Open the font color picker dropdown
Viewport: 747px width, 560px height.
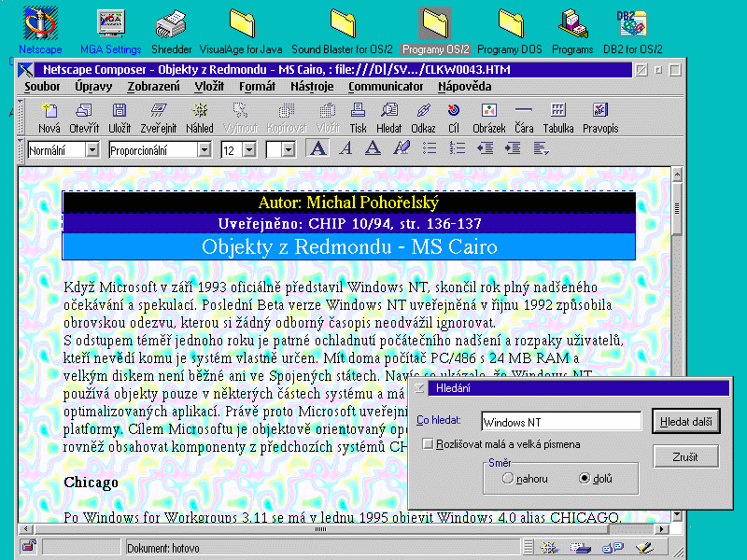tap(288, 149)
